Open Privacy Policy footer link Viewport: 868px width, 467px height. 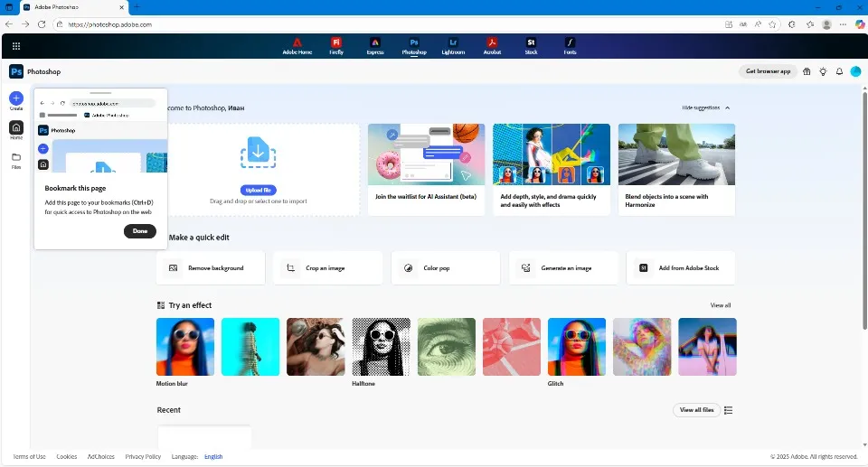(x=143, y=456)
